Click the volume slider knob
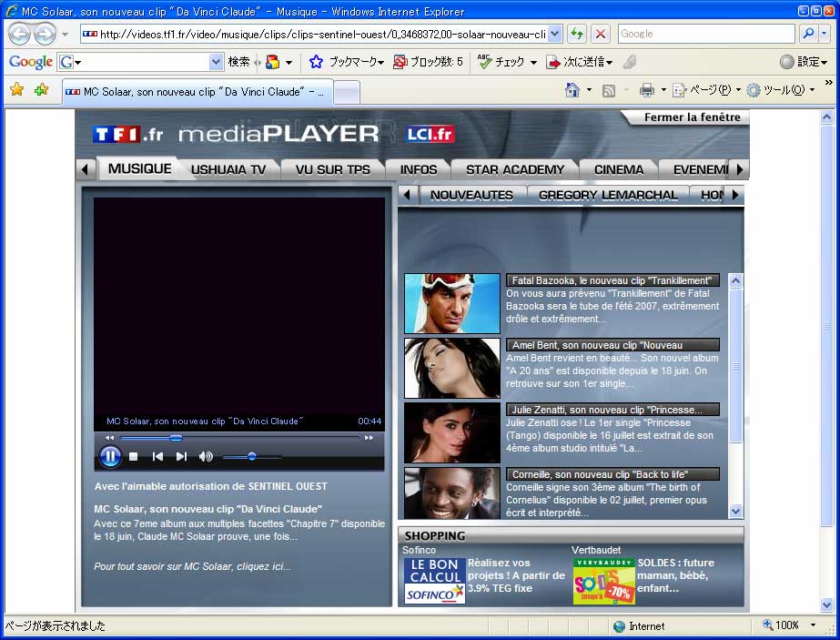Viewport: 840px width, 640px height. [251, 457]
